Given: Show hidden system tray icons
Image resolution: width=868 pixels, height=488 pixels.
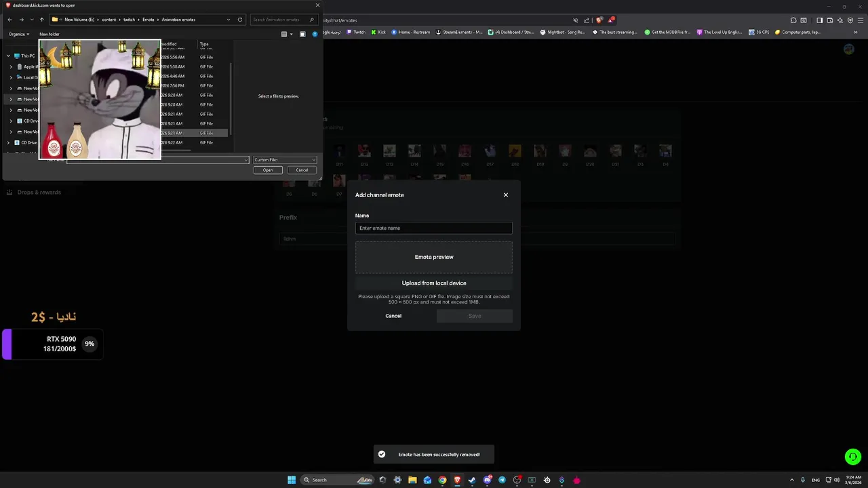Looking at the screenshot, I should coord(792,480).
